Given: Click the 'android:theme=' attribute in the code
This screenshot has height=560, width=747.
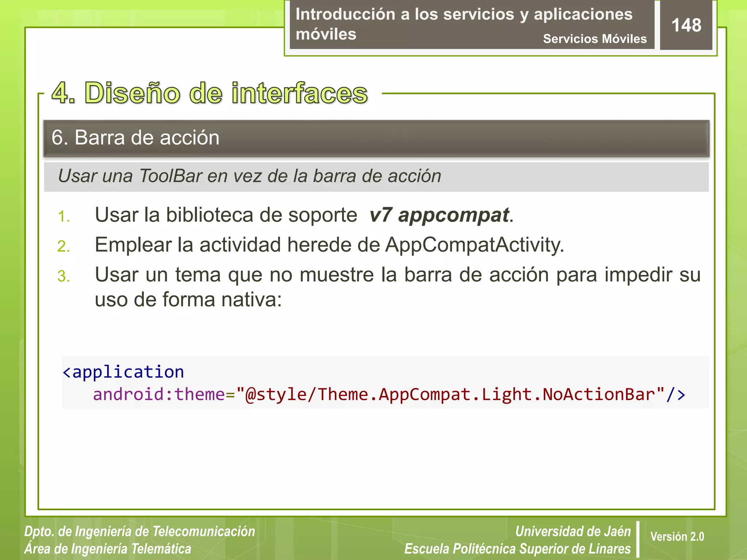Looking at the screenshot, I should pos(164,394).
